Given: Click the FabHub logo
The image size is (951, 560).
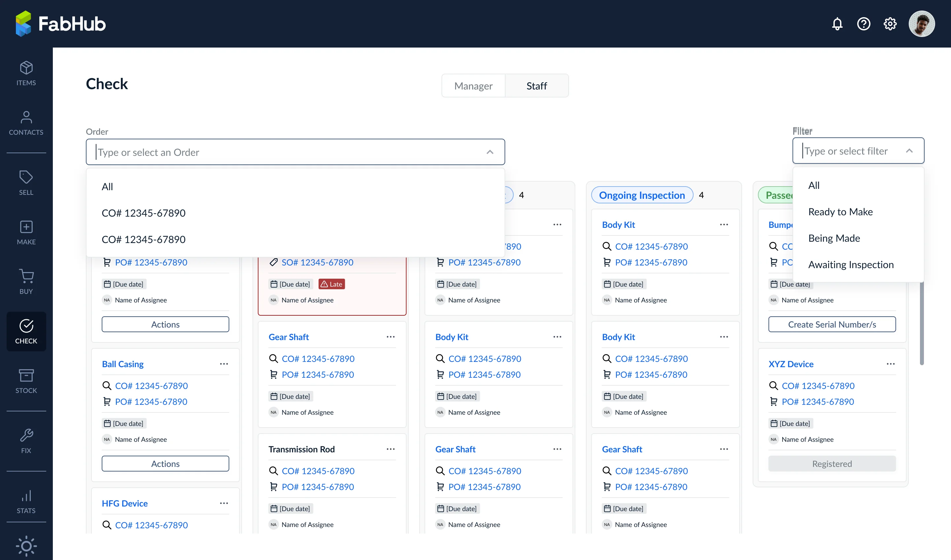Looking at the screenshot, I should (x=60, y=24).
